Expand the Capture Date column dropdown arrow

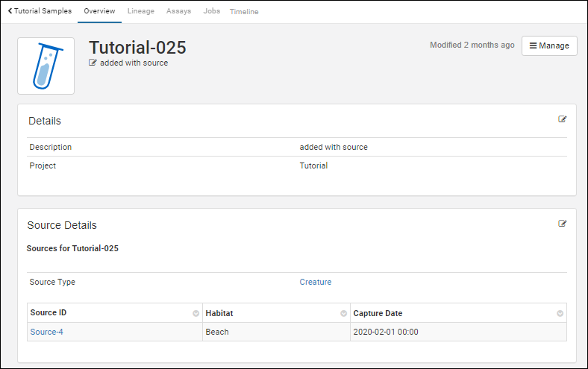point(560,314)
